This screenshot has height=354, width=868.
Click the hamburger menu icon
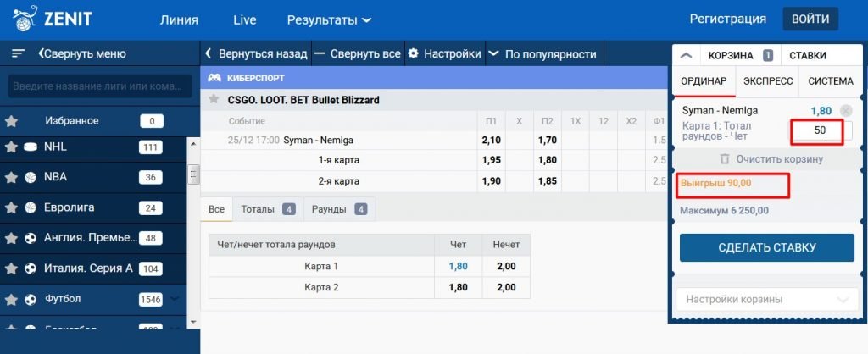pyautogui.click(x=18, y=53)
